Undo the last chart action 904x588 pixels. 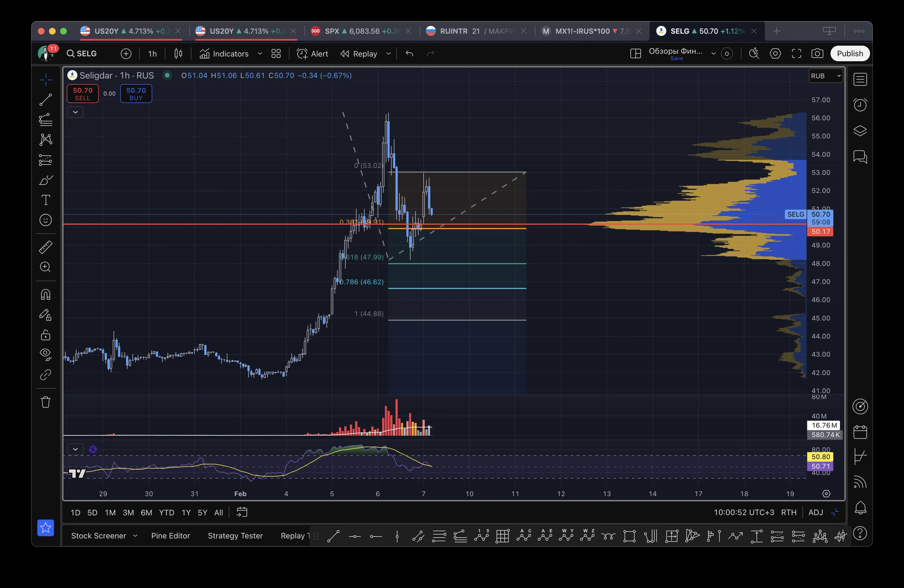409,54
